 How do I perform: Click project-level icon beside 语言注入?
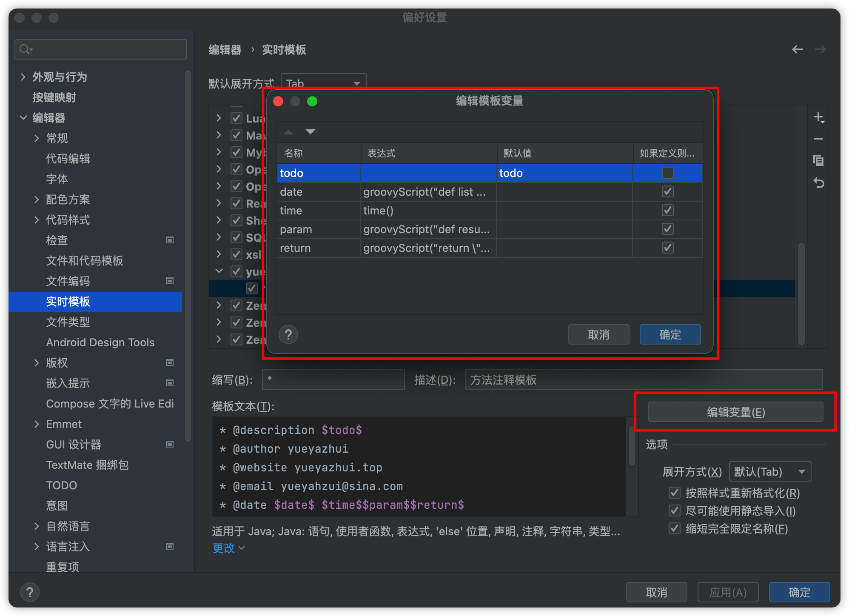tap(170, 547)
